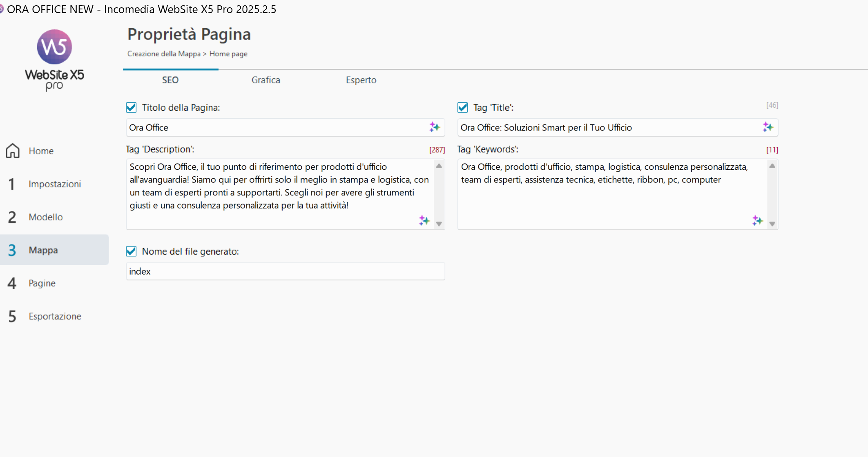
Task: Open Impostazioni step in sidebar
Action: click(54, 184)
